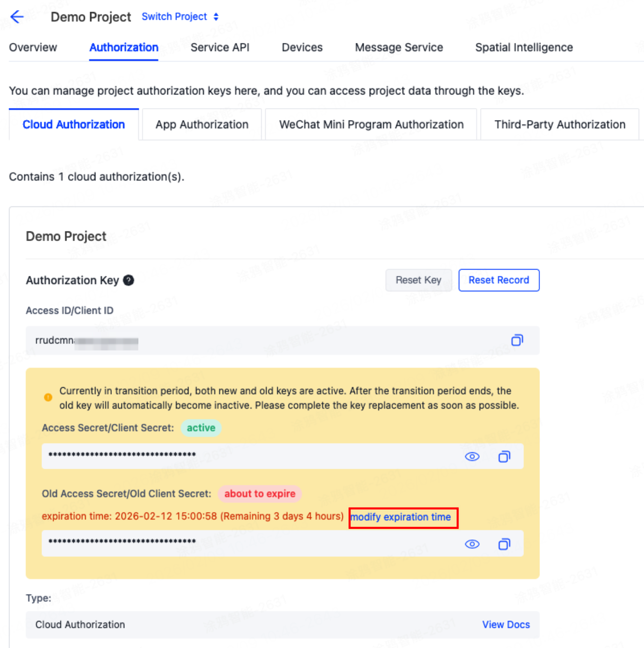Open WeChat Mini Program Authorization tab
Viewport: 644px width, 648px height.
371,124
